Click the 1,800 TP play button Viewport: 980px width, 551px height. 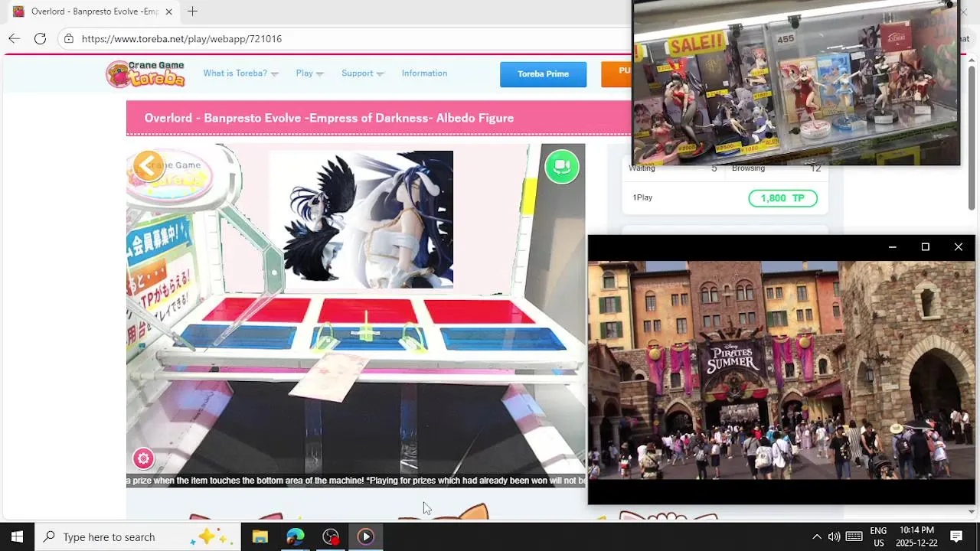[782, 198]
